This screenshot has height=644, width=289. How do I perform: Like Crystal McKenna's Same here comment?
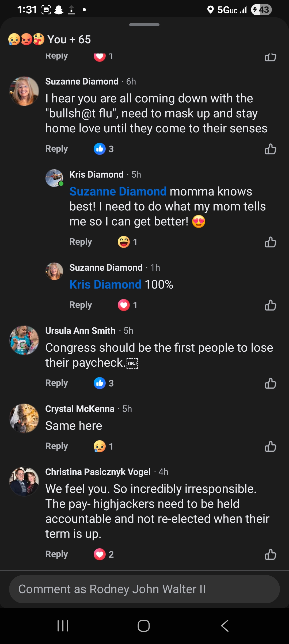click(x=270, y=446)
